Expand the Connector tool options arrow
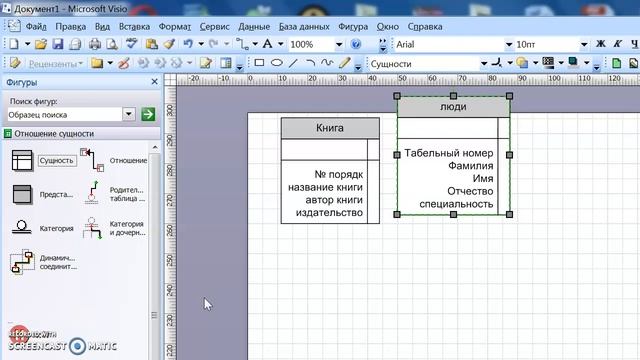 pos(255,44)
